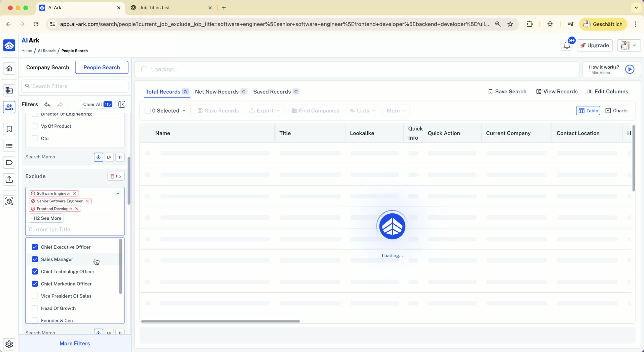
Task: Delete all 115 excluded titles
Action: point(116,176)
